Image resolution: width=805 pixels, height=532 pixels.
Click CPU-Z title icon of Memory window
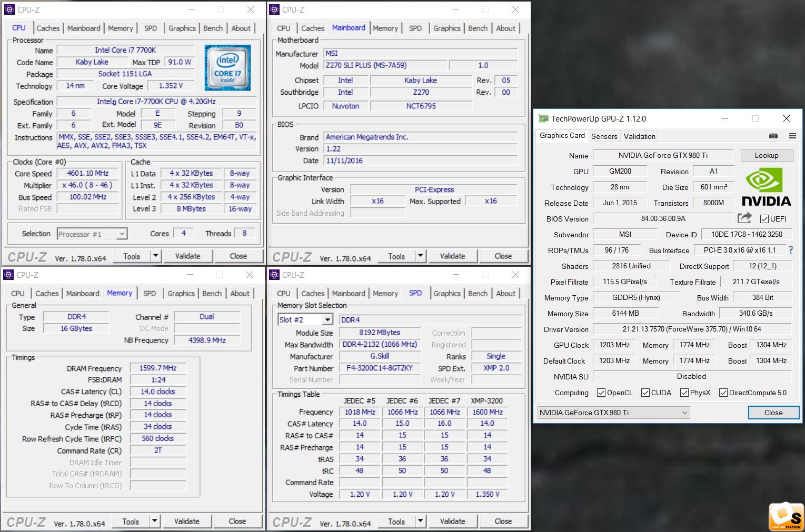[8, 275]
